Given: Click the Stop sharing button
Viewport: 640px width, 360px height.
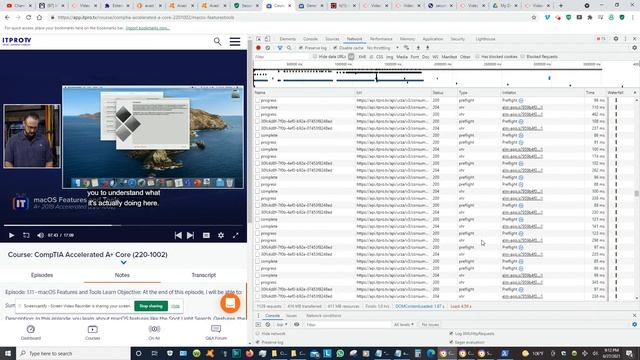Looking at the screenshot, I should point(151,306).
